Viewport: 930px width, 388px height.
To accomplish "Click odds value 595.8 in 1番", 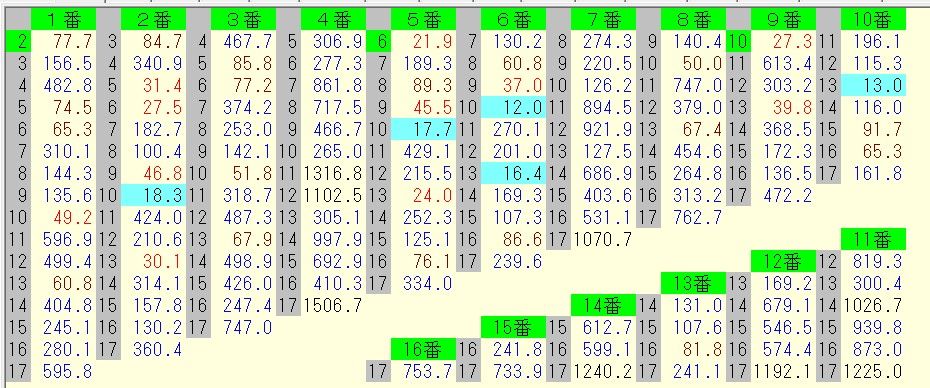I will 68,371.
